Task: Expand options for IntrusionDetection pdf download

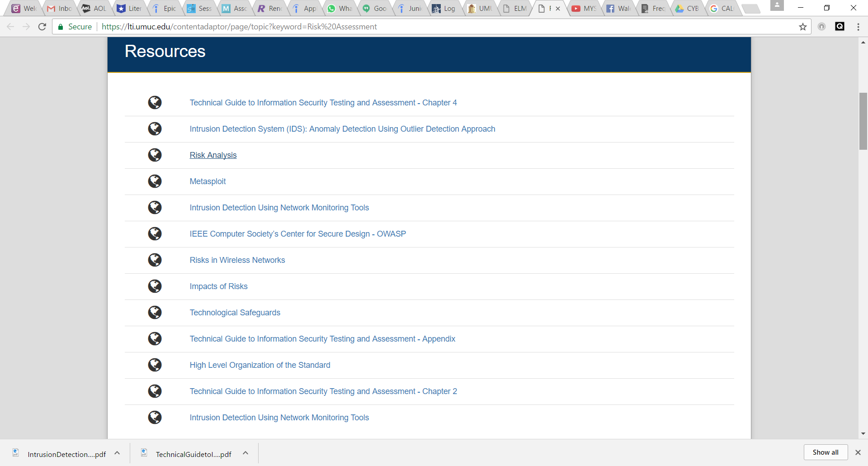Action: click(x=117, y=453)
